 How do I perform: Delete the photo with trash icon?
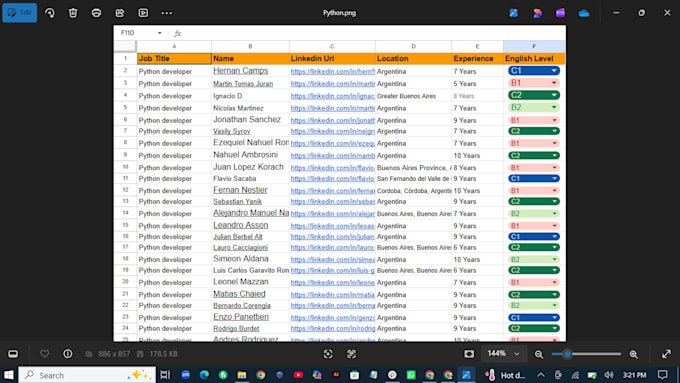pyautogui.click(x=73, y=13)
